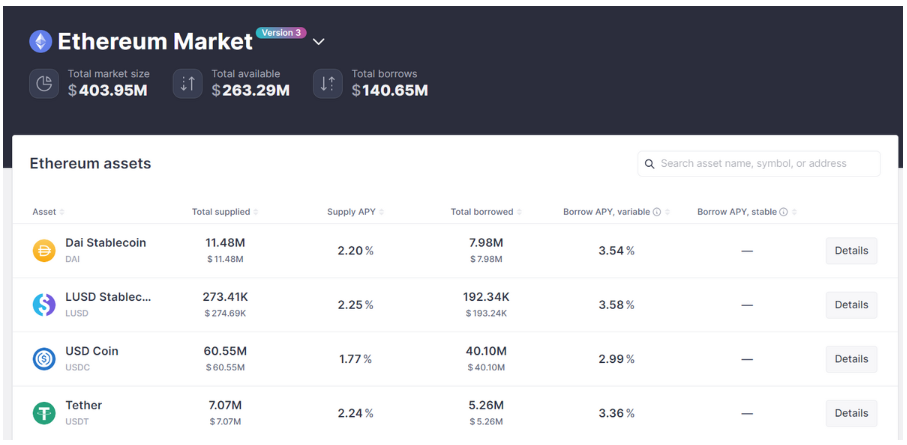Click the 2.24% supply APY value
Screen dimensions: 907x445
click(x=356, y=413)
